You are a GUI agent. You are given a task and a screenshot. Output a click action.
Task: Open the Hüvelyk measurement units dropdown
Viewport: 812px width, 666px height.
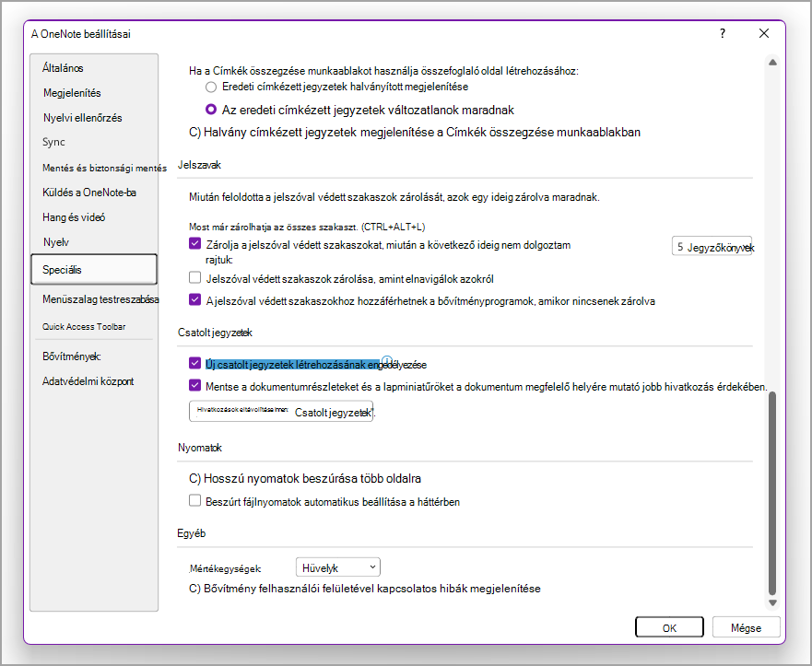tap(337, 567)
